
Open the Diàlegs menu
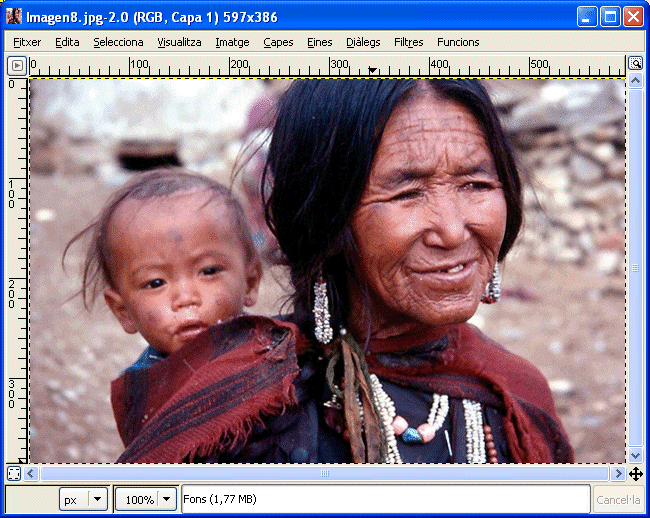click(363, 42)
